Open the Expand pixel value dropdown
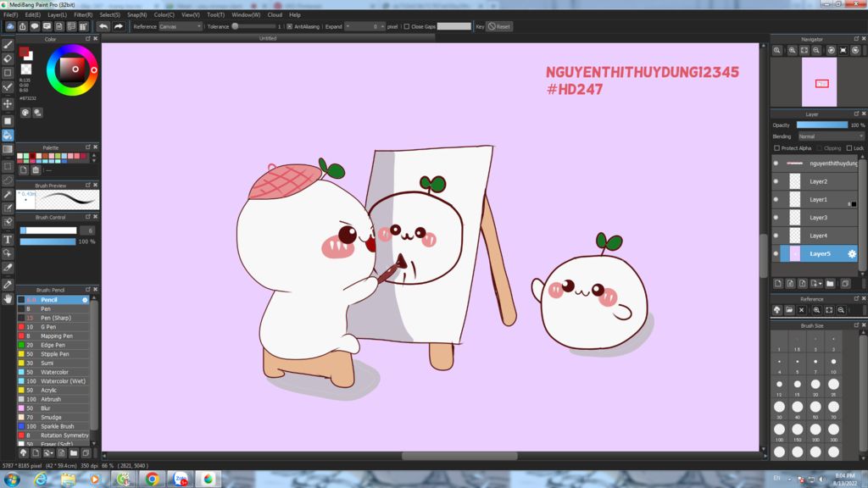Viewport: 868px width, 488px height. coord(365,26)
